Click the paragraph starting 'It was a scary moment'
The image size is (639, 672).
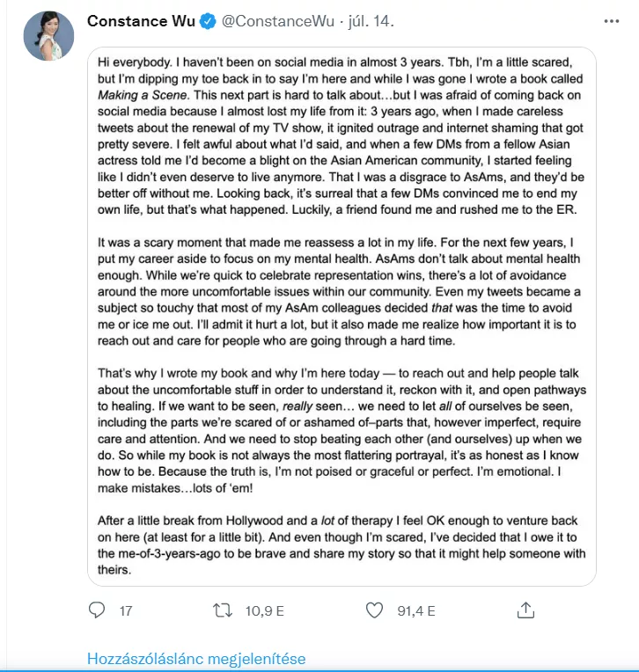click(339, 291)
